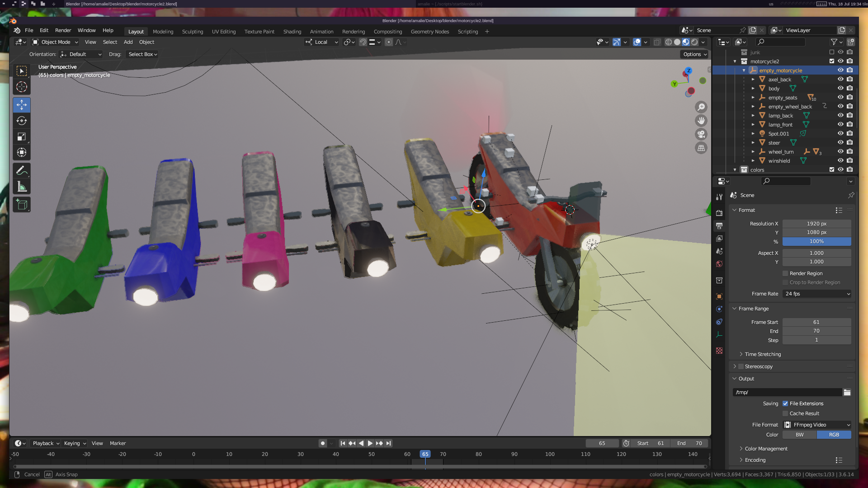The image size is (868, 488).
Task: Toggle camera view in viewport
Action: (701, 134)
